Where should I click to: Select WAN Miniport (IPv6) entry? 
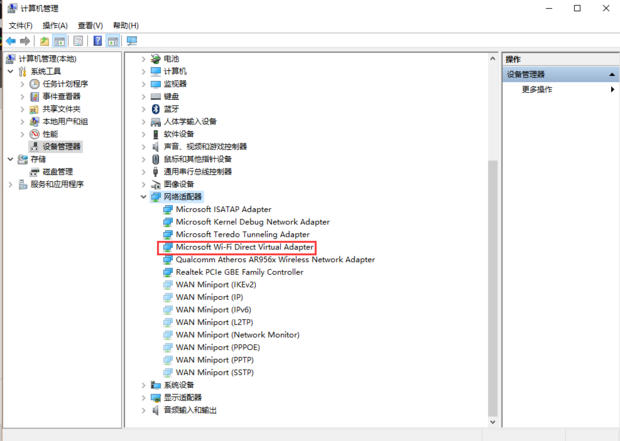pyautogui.click(x=214, y=310)
